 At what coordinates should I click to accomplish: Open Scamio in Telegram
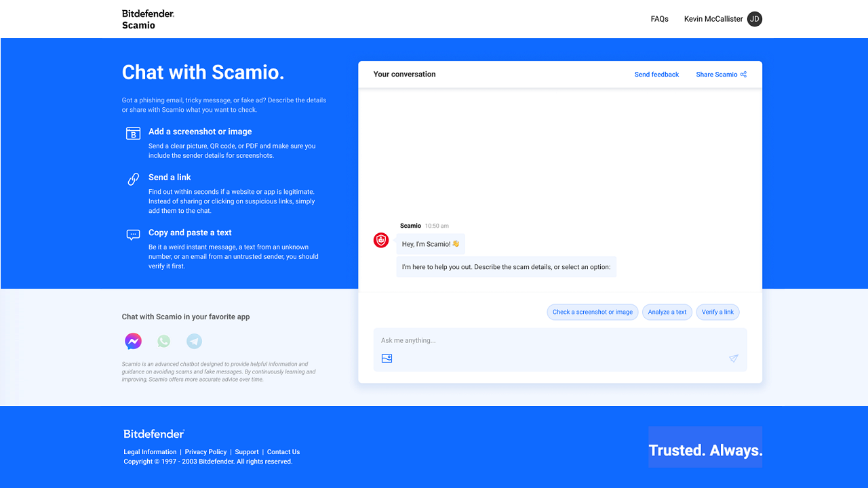(x=195, y=342)
